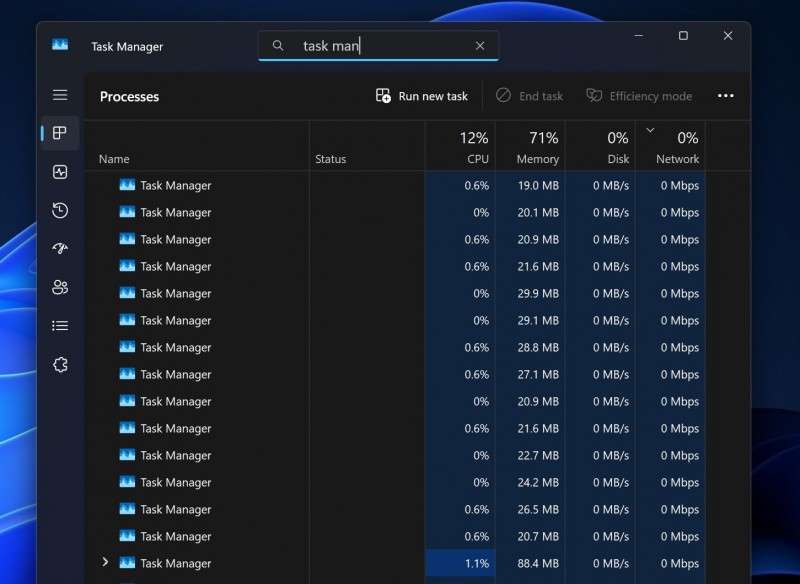Select the Task Manager row using 22.7 MB

coord(395,456)
